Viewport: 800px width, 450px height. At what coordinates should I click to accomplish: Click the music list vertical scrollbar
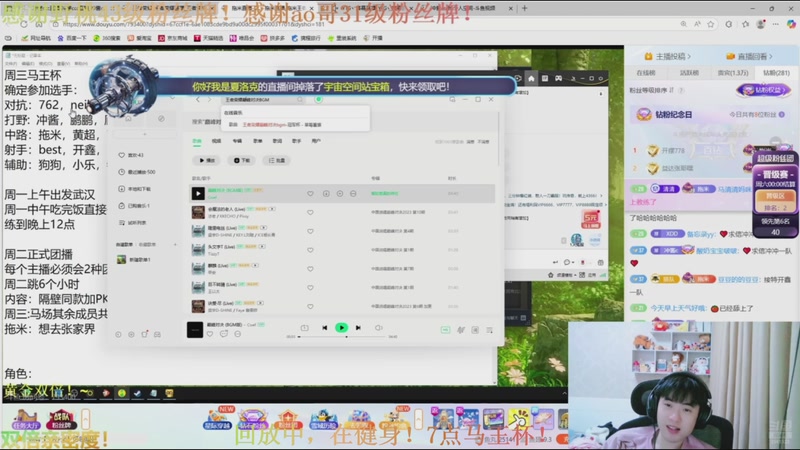pos(498,138)
